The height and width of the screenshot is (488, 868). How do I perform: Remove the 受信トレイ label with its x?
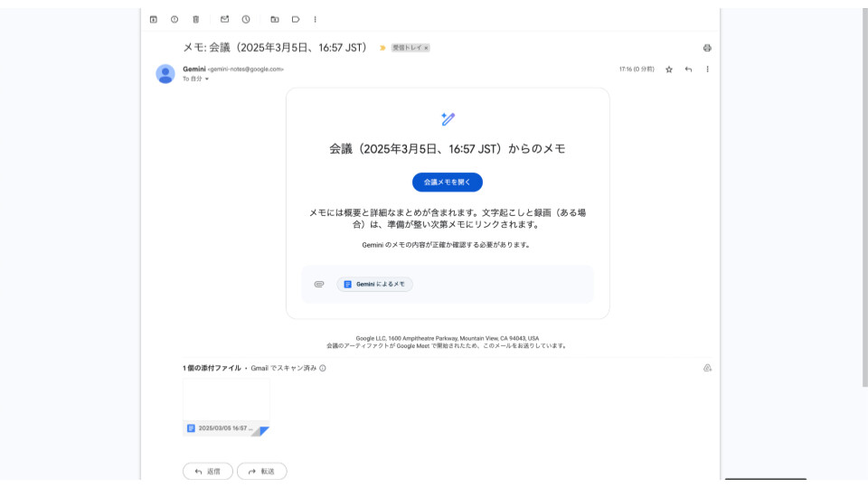click(x=426, y=48)
